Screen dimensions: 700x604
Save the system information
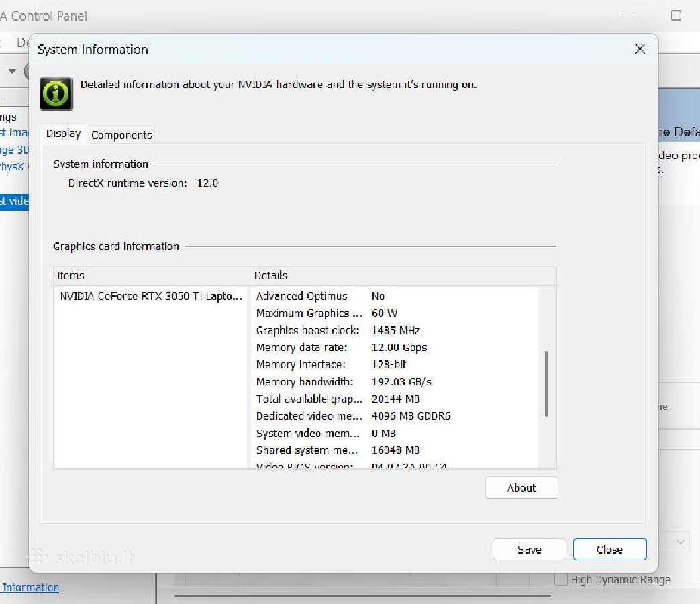530,550
